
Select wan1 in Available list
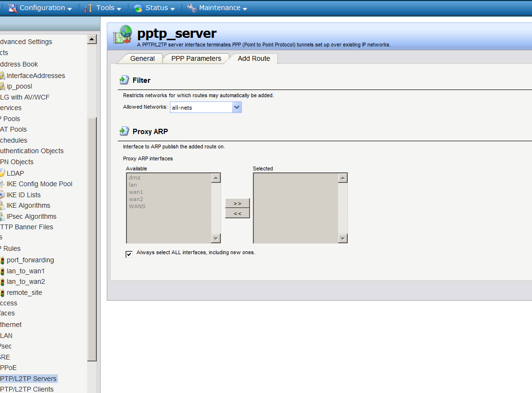click(x=136, y=192)
